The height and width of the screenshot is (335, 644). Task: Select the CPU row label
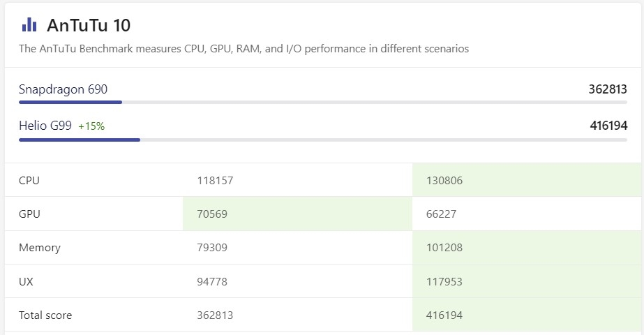(x=29, y=181)
